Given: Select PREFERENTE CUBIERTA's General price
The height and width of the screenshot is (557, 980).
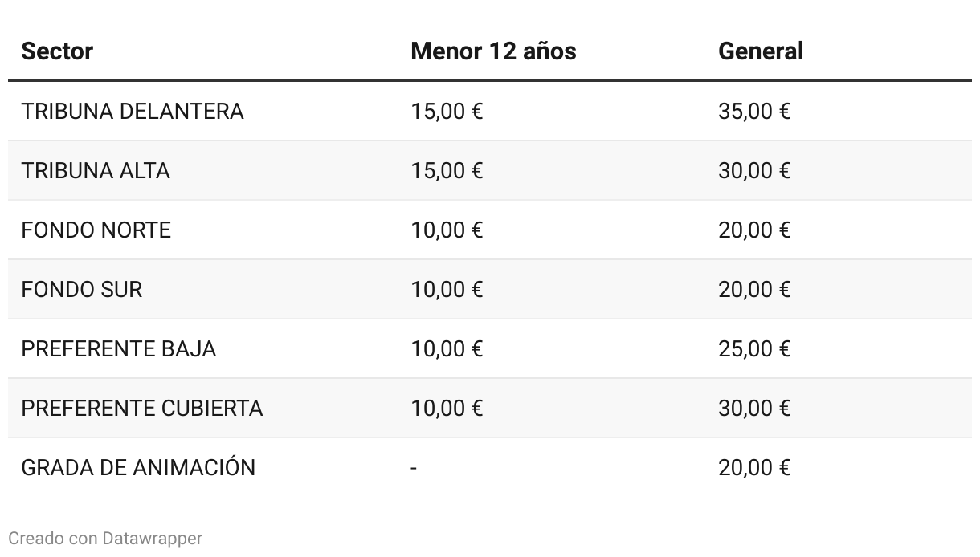Looking at the screenshot, I should (x=753, y=408).
